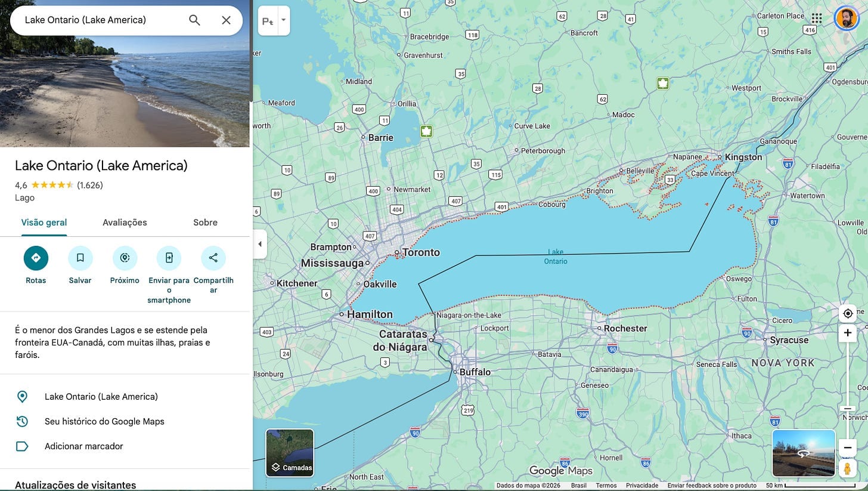Open the Street View preview thumbnail
The image size is (868, 491).
pos(804,453)
